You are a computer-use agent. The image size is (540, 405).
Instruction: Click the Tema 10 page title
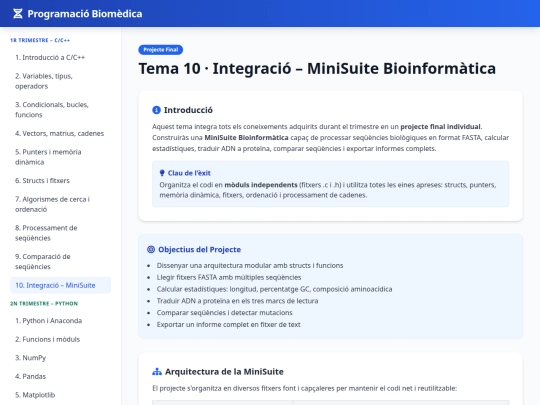317,69
